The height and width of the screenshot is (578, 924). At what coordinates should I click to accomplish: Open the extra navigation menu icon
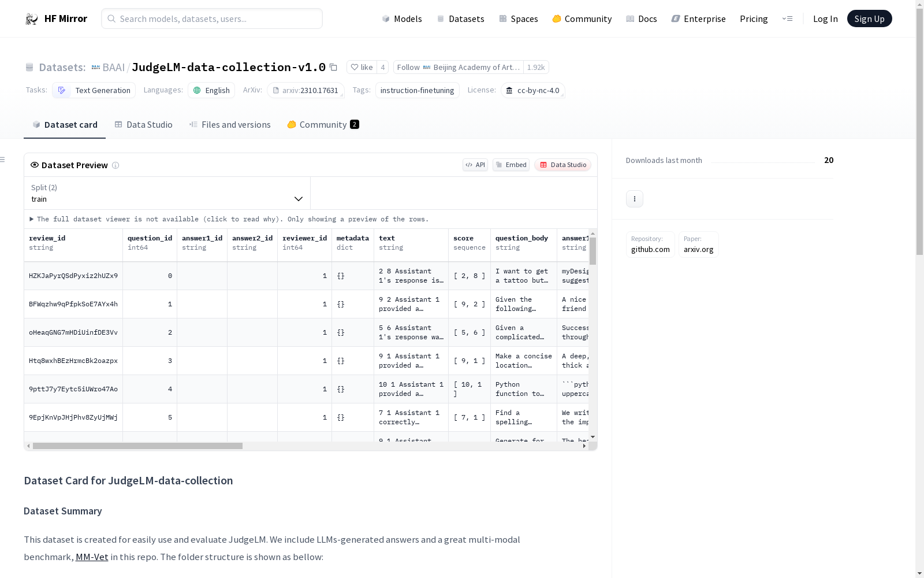click(x=787, y=18)
